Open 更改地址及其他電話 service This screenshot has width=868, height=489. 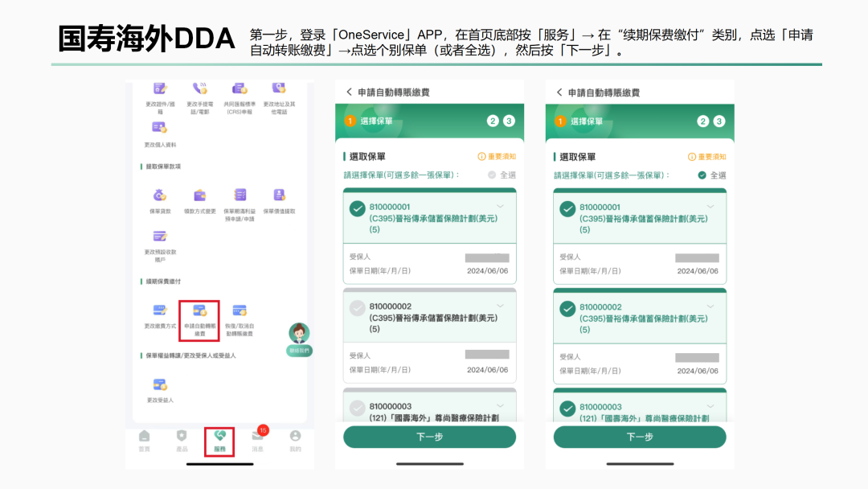coord(279,88)
